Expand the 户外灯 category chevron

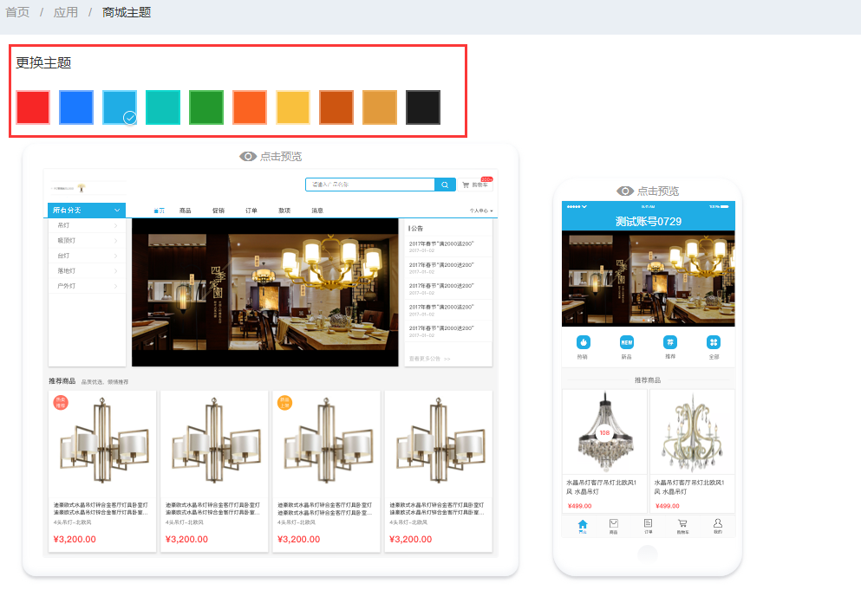[x=116, y=286]
